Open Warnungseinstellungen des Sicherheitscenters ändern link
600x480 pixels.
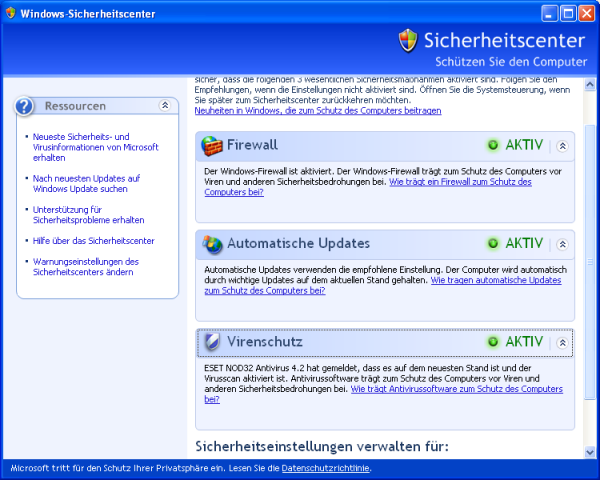pyautogui.click(x=85, y=267)
